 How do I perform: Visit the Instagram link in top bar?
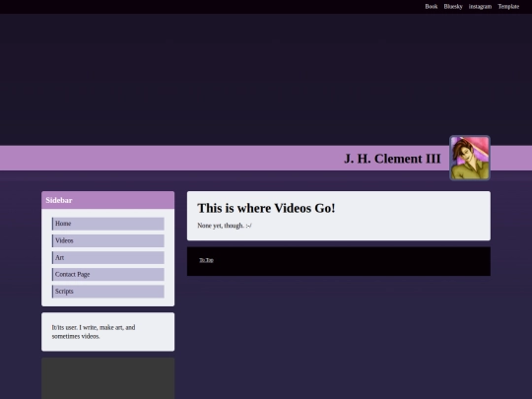tap(480, 7)
